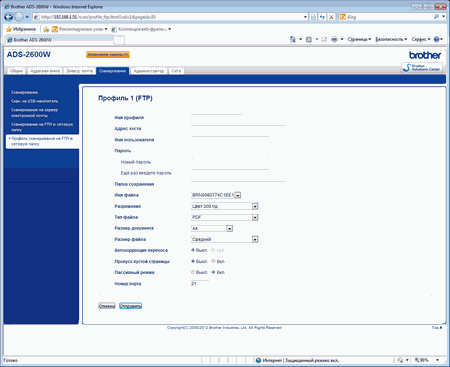Open the address bar history dropdown arrow

click(305, 17)
